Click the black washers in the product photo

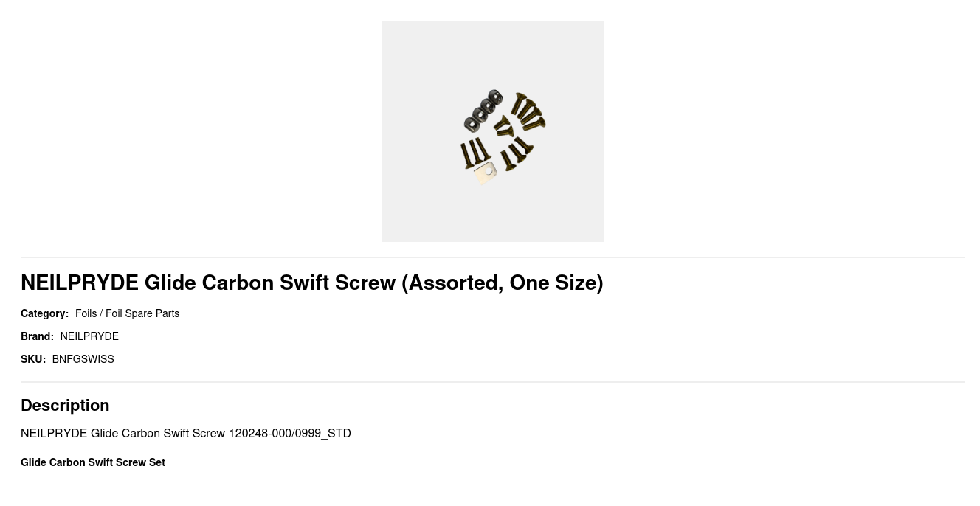click(x=483, y=111)
